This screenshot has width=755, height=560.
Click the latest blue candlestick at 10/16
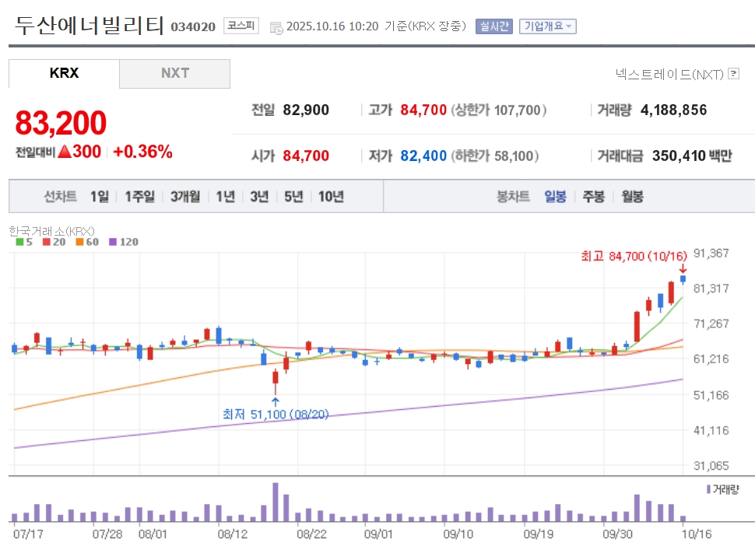pos(683,279)
